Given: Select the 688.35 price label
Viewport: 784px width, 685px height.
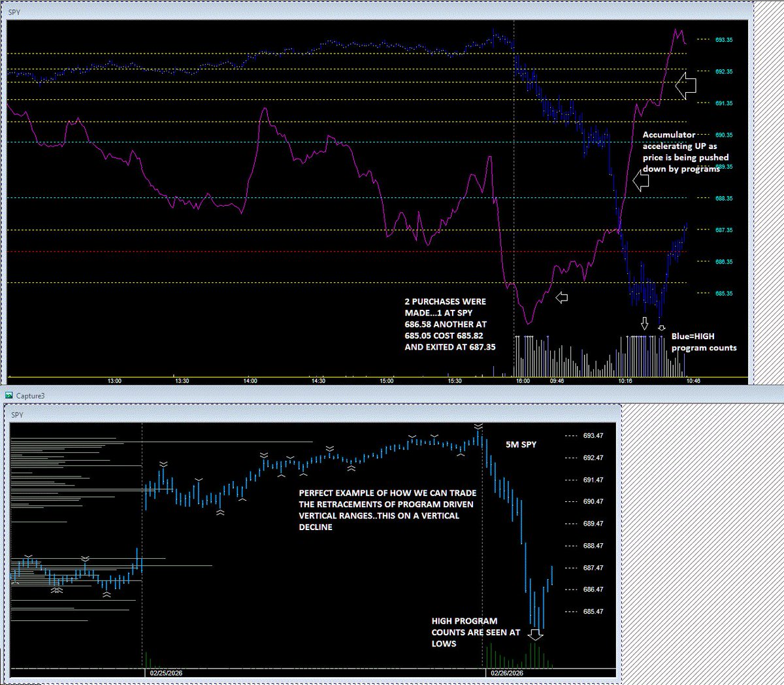Looking at the screenshot, I should (x=724, y=199).
